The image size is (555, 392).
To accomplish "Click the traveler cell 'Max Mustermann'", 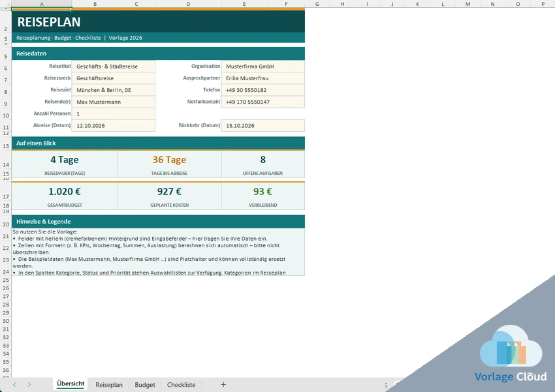I will [113, 102].
